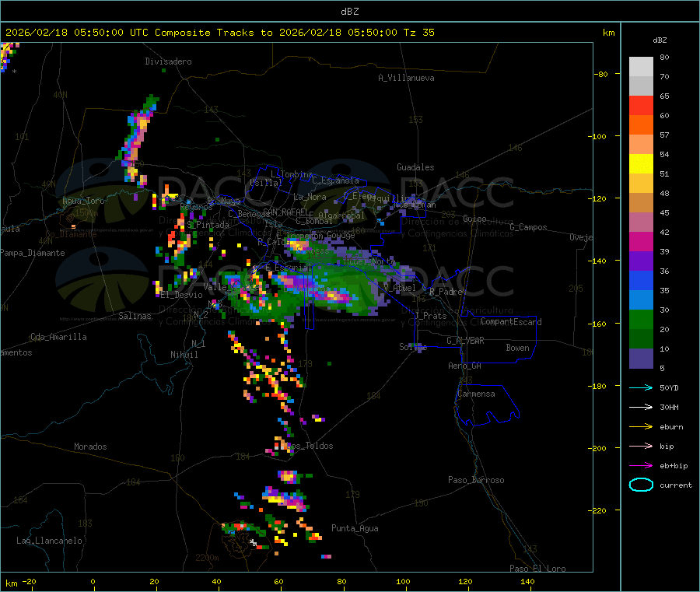Viewport: 700px width, 592px height.
Task: Click the 'Morados' place label
Action: point(90,447)
